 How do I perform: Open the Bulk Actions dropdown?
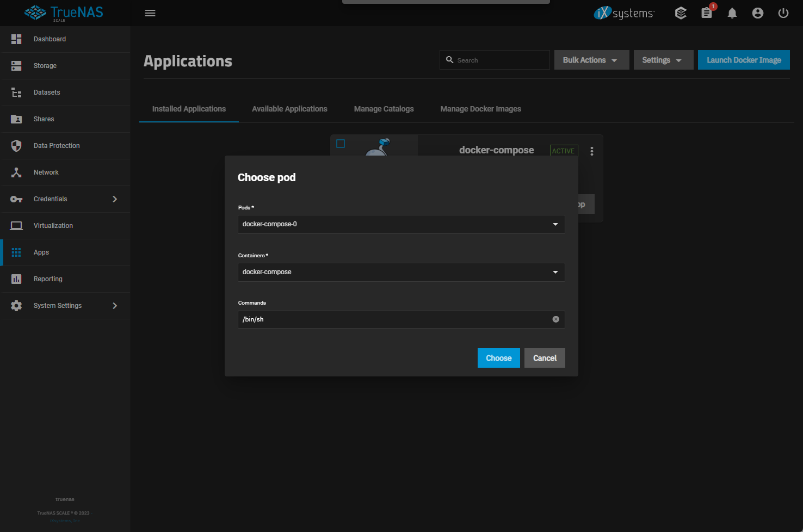[592, 60]
